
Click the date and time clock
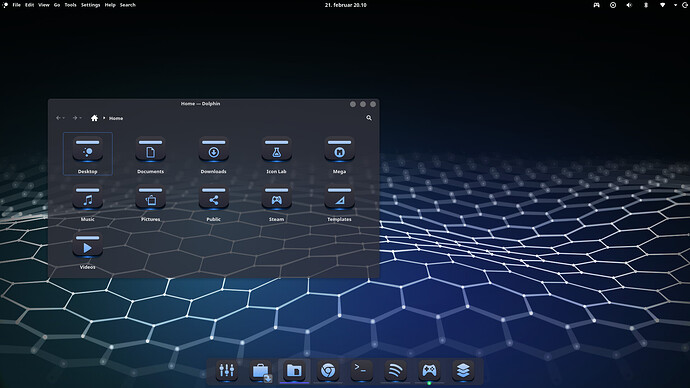tap(345, 5)
